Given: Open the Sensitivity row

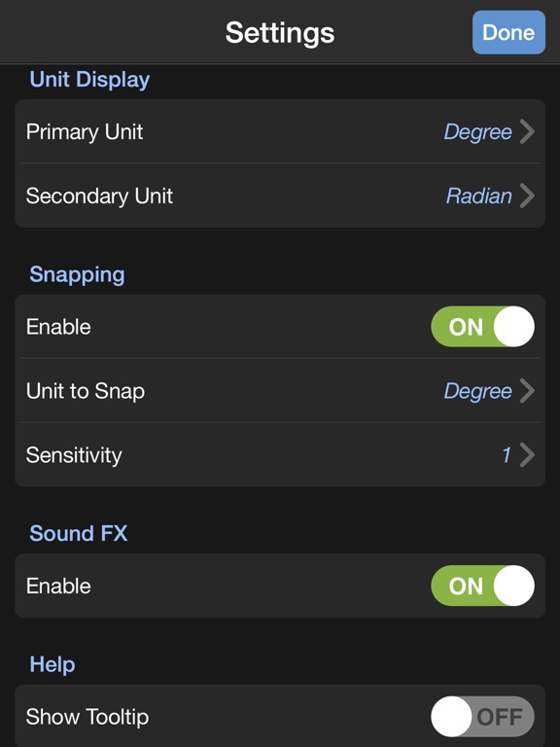Looking at the screenshot, I should point(280,455).
